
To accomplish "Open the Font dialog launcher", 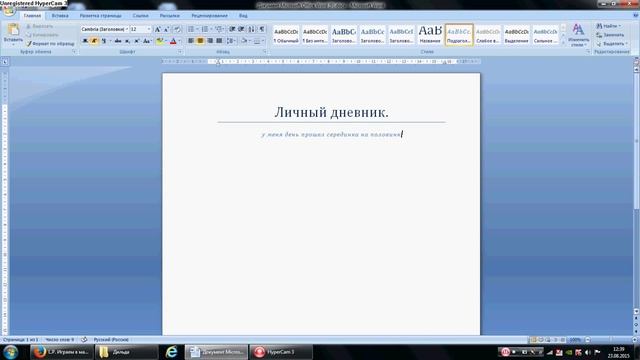I will click(x=180, y=52).
